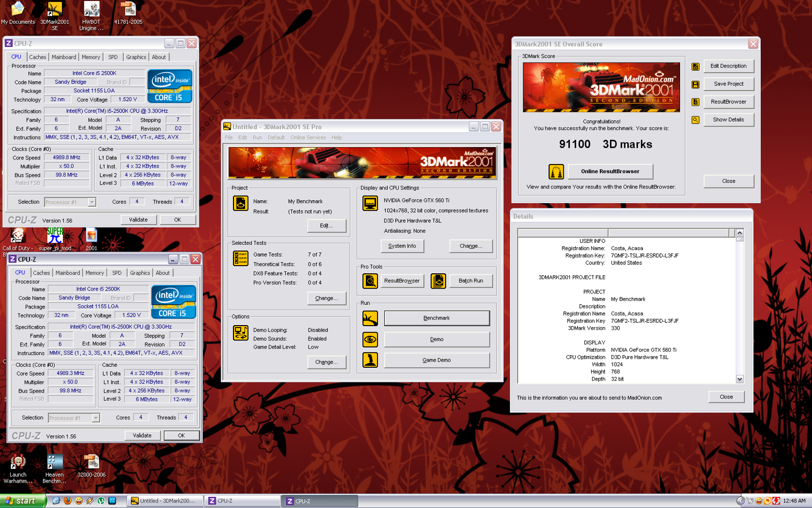This screenshot has width=812, height=508.
Task: Click the Options icon in 3DMark2001
Action: (x=241, y=333)
